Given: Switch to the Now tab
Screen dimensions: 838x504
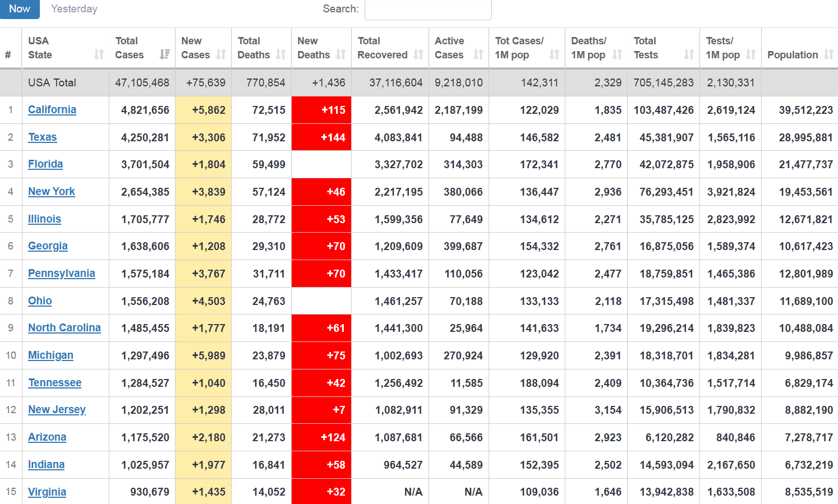Looking at the screenshot, I should [x=20, y=9].
